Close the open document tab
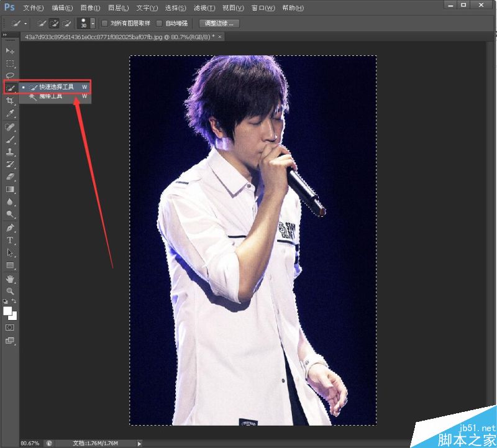 coord(220,37)
